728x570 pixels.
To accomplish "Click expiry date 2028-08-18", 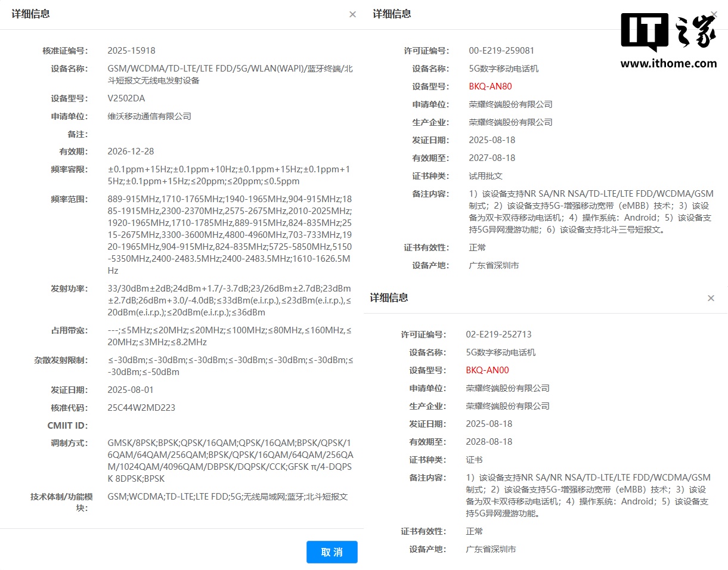I will pyautogui.click(x=489, y=442).
